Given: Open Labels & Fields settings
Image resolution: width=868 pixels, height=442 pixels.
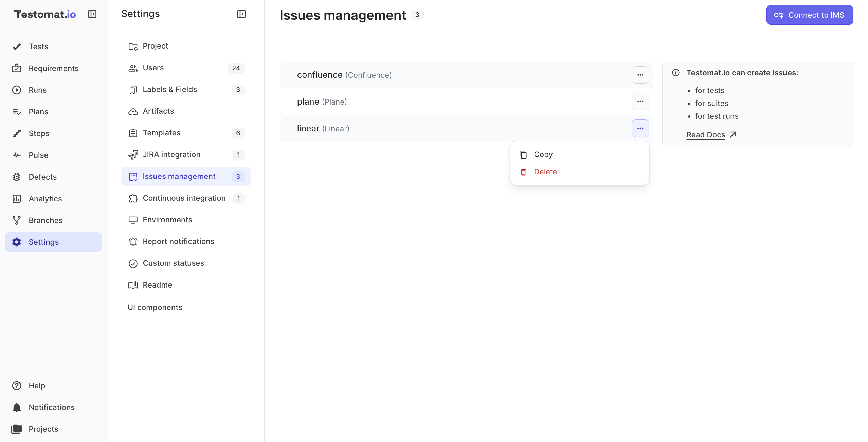Looking at the screenshot, I should [186, 90].
